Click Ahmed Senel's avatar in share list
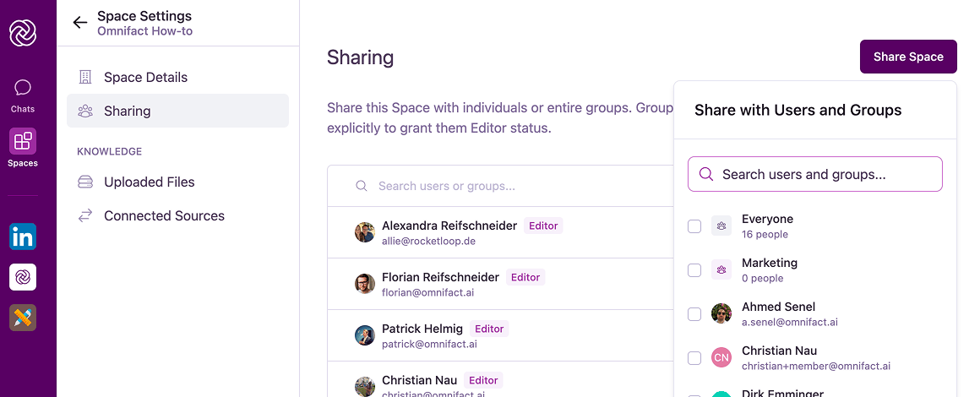Screen dimensions: 980x397 point(721,314)
